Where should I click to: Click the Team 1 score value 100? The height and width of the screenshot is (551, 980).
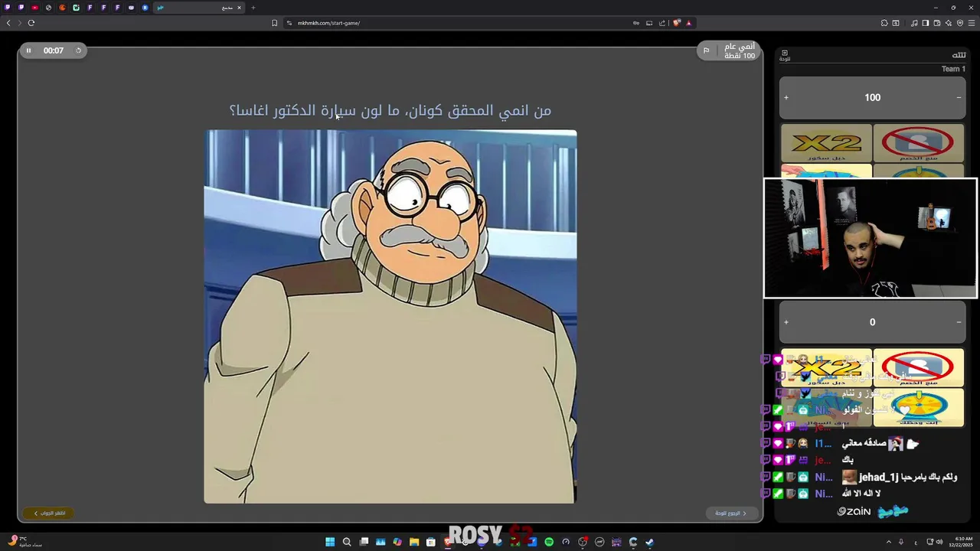pos(872,97)
